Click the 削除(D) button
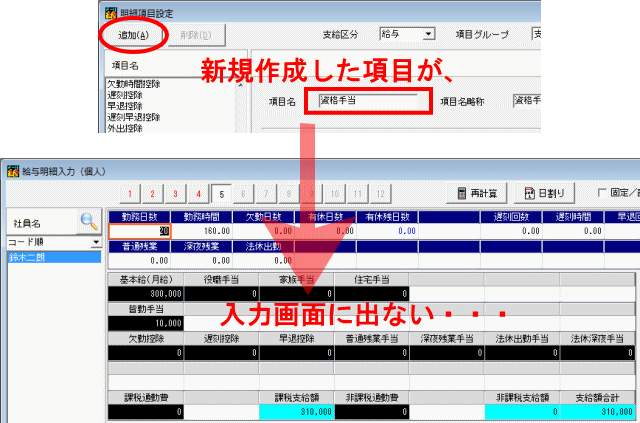 [196, 35]
